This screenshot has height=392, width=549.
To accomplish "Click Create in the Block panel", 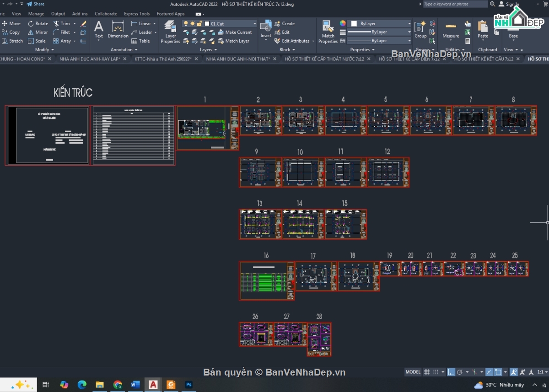I will (x=288, y=23).
